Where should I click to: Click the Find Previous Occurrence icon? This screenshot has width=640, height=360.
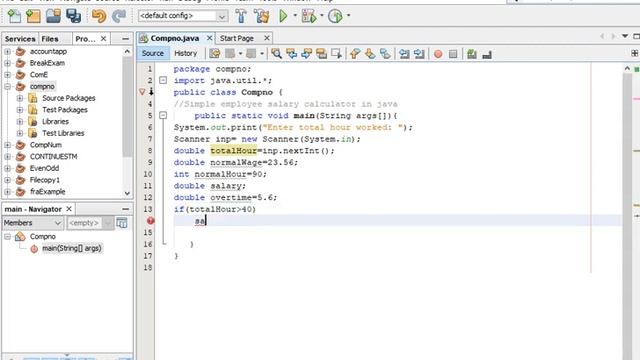tap(291, 53)
